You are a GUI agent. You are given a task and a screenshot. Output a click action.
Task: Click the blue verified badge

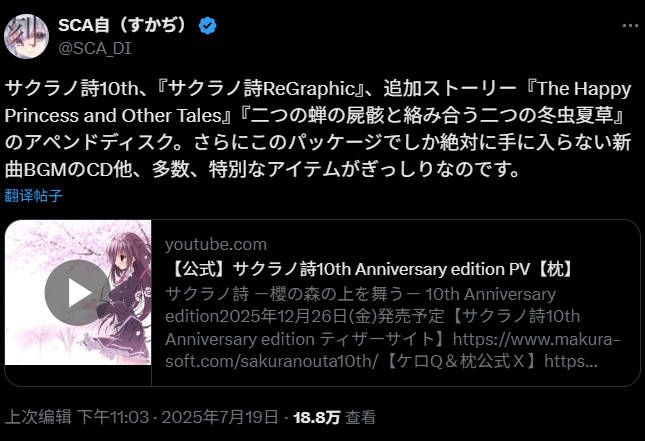click(x=207, y=26)
